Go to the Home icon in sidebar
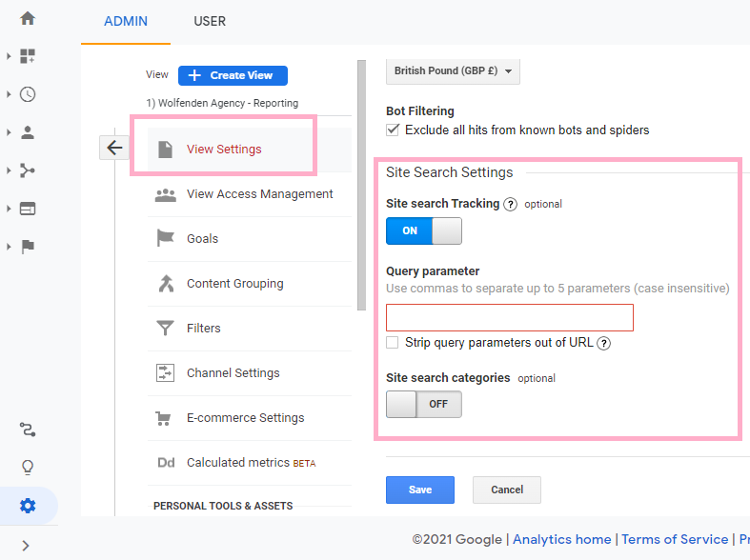 tap(28, 19)
